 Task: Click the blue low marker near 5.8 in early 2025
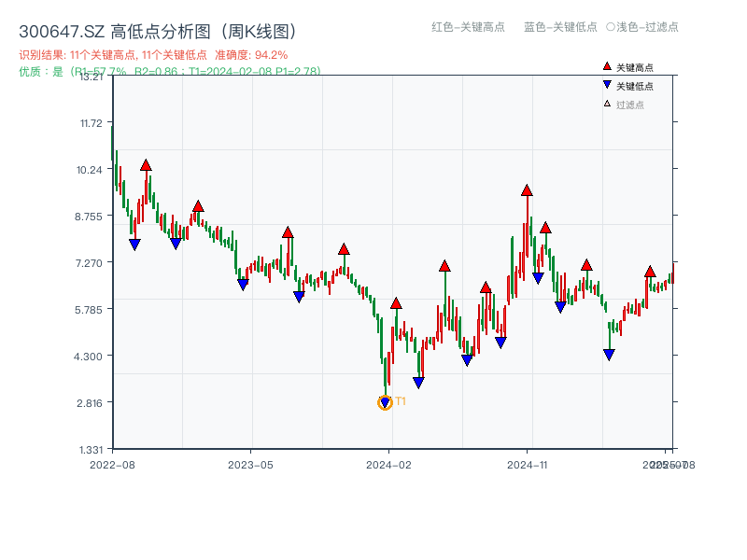click(x=560, y=307)
